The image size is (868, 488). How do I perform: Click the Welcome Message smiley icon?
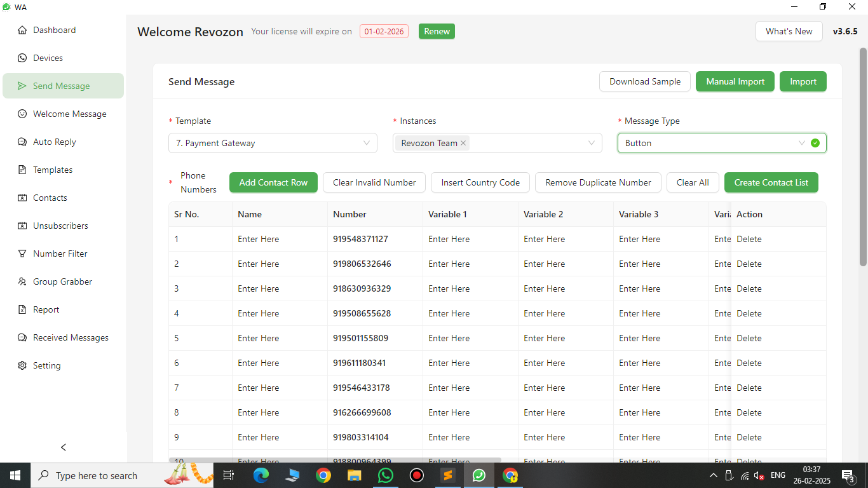pos(22,114)
